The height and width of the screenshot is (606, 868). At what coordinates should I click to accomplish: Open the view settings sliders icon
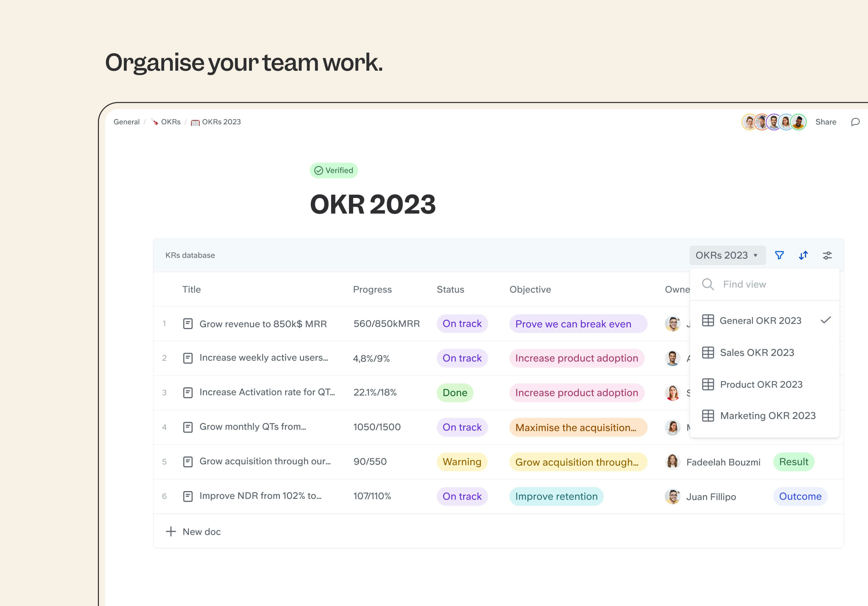(827, 255)
